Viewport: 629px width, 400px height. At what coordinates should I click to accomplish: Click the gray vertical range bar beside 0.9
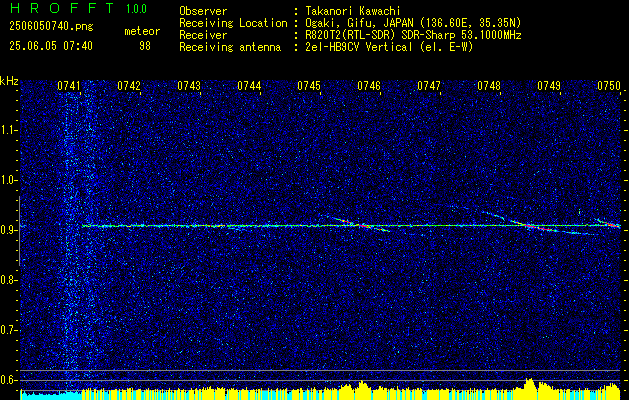click(19, 231)
